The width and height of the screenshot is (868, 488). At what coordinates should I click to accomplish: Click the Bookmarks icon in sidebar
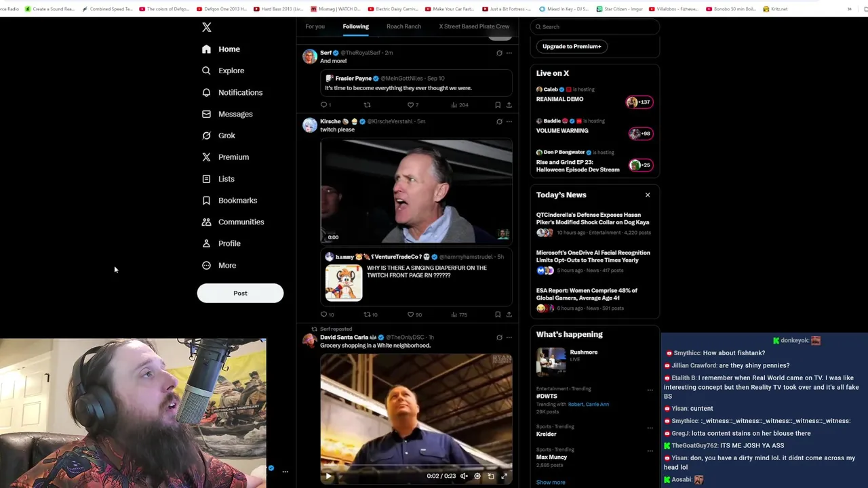point(206,201)
